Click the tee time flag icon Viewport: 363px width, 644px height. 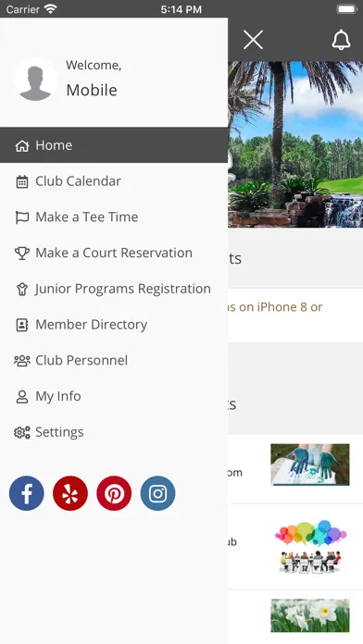(22, 217)
